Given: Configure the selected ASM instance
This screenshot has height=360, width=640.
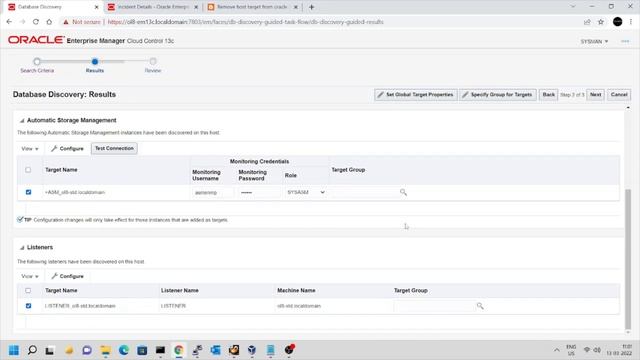Looking at the screenshot, I should (67, 149).
